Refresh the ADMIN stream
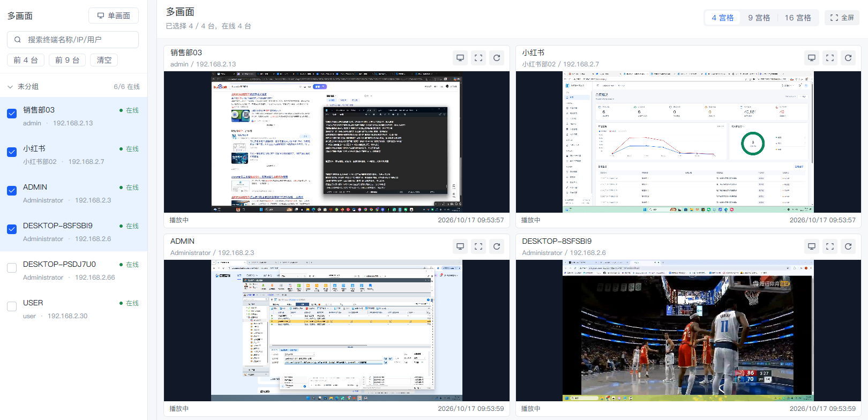The width and height of the screenshot is (868, 420). point(497,246)
